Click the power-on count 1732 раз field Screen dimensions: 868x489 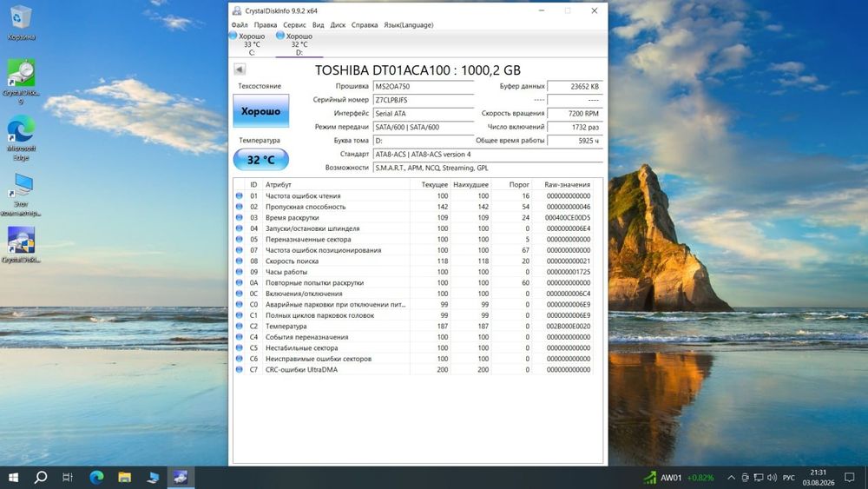(575, 127)
